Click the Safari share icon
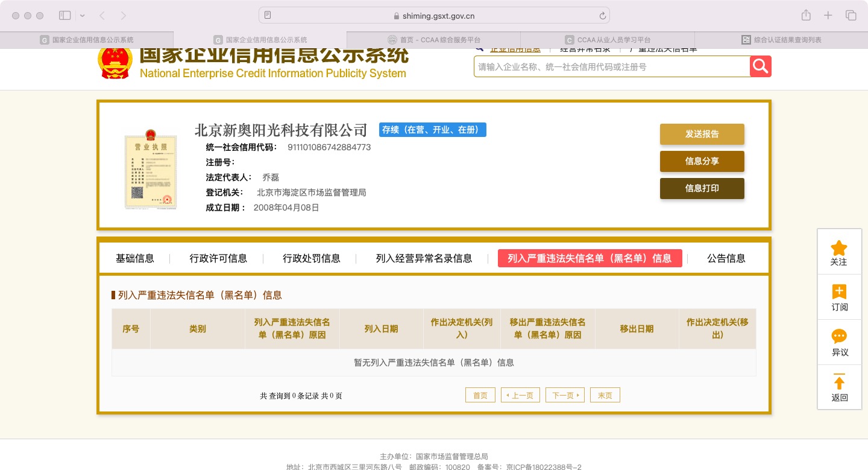868x470 pixels. tap(806, 15)
